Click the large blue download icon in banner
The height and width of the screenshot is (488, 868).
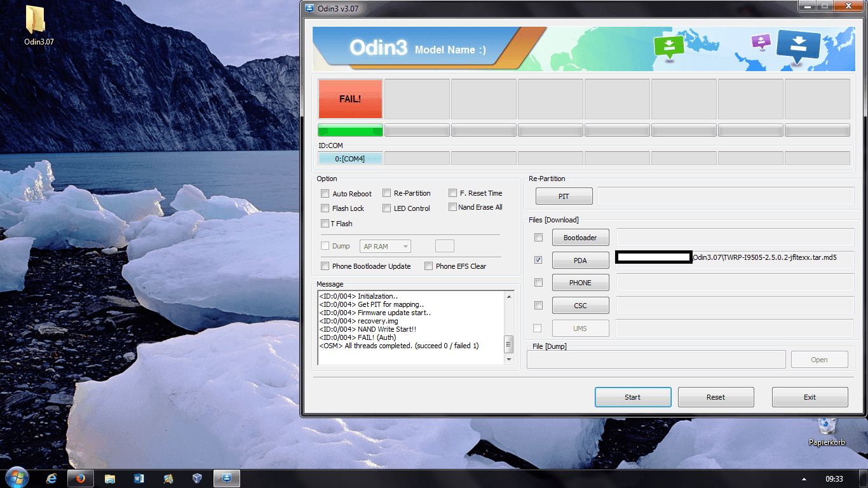tap(799, 46)
